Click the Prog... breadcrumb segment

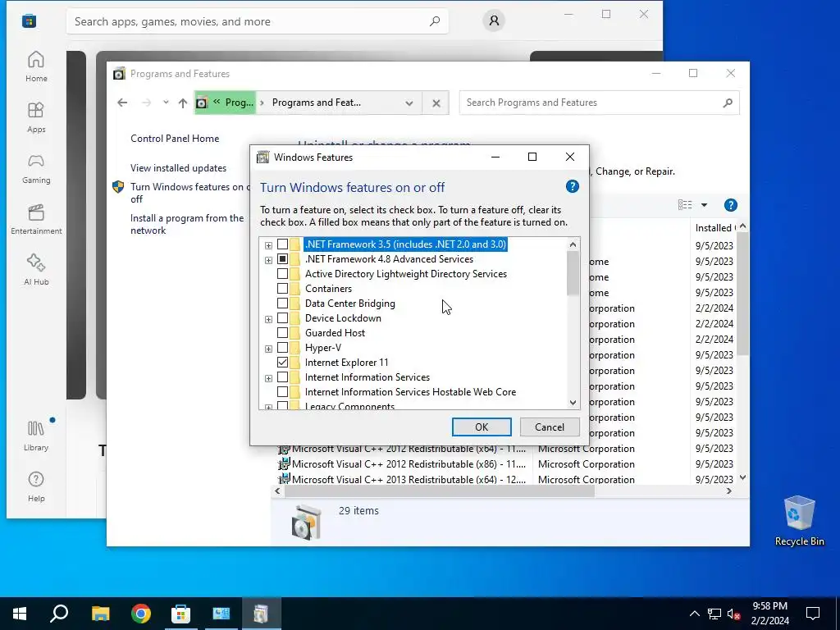(x=239, y=103)
